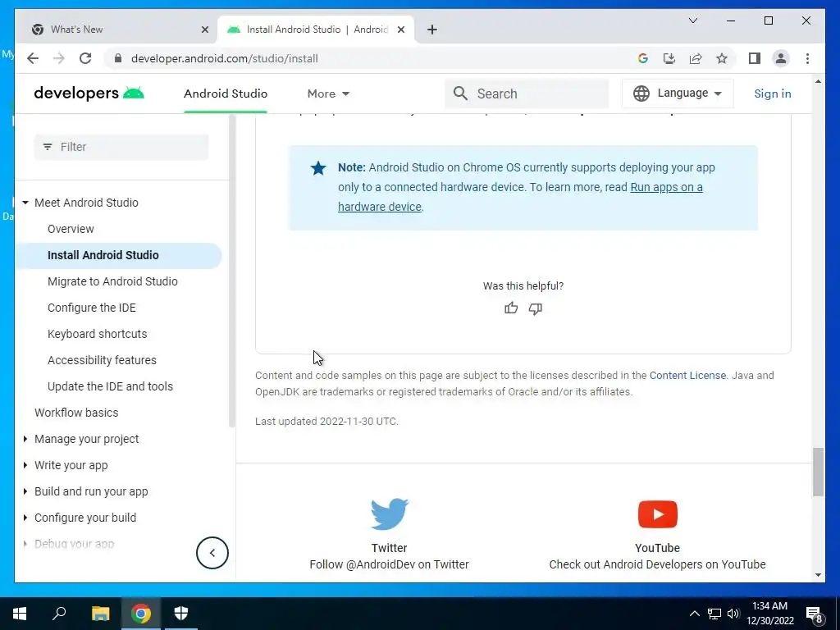Click the developers Android logo
This screenshot has height=630, width=840.
[89, 94]
